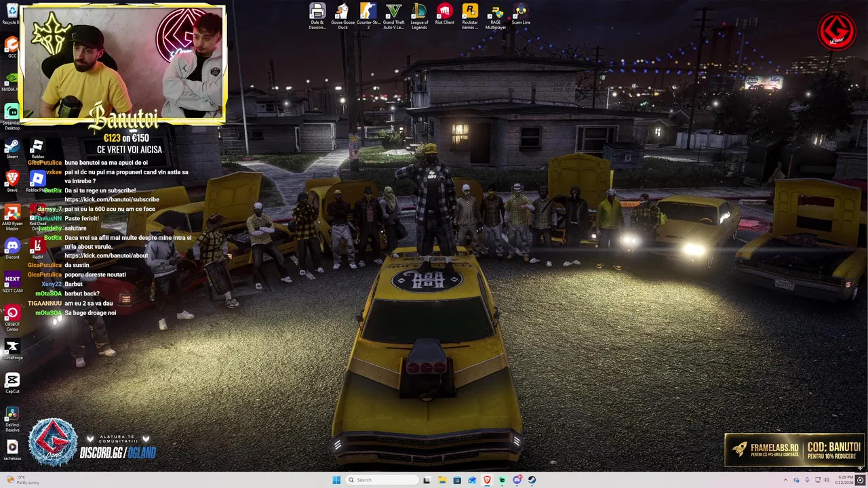Launch RedM desktop shortcut

tap(37, 249)
